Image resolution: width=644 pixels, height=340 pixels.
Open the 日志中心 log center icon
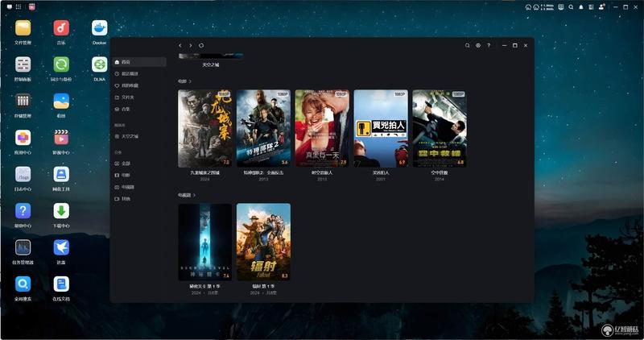tap(23, 174)
